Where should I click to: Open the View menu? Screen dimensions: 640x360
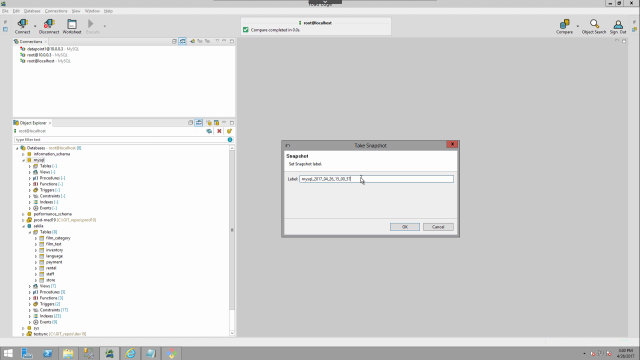[x=76, y=11]
